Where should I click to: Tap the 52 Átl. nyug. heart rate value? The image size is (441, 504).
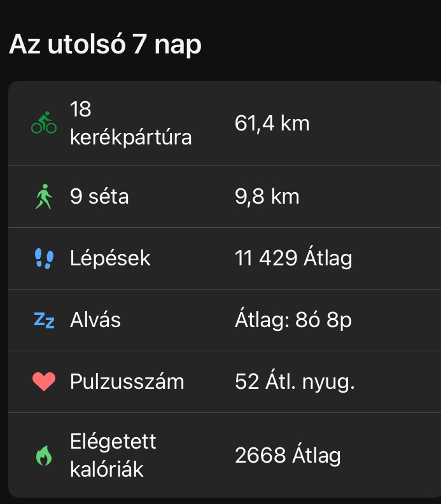pos(295,382)
